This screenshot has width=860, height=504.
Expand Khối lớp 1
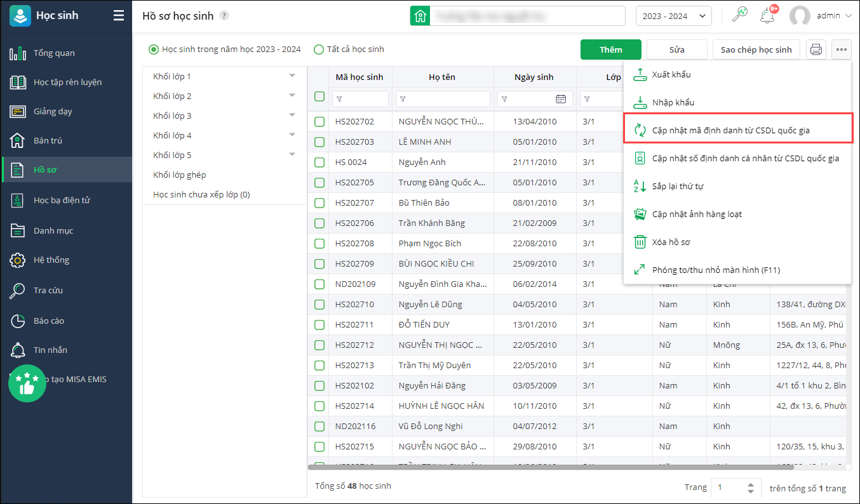pos(292,76)
